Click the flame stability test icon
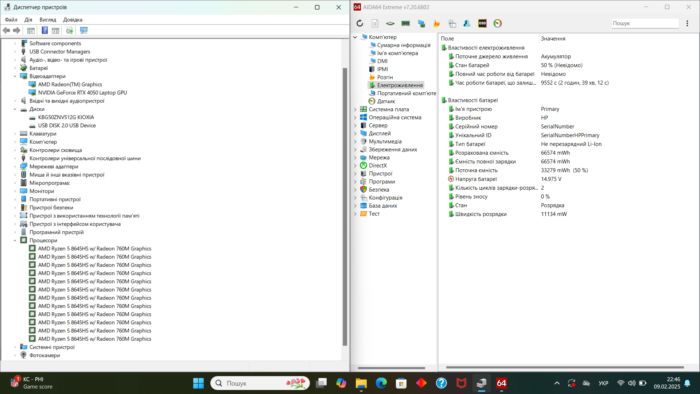The image size is (700, 394). tap(436, 24)
